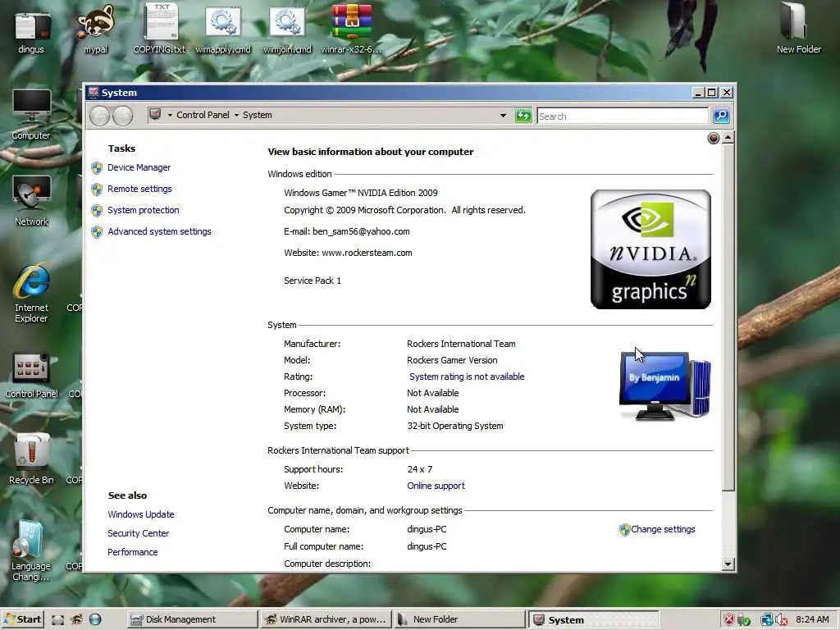The width and height of the screenshot is (840, 630).
Task: Click the shield icon beside System protection
Action: click(97, 211)
